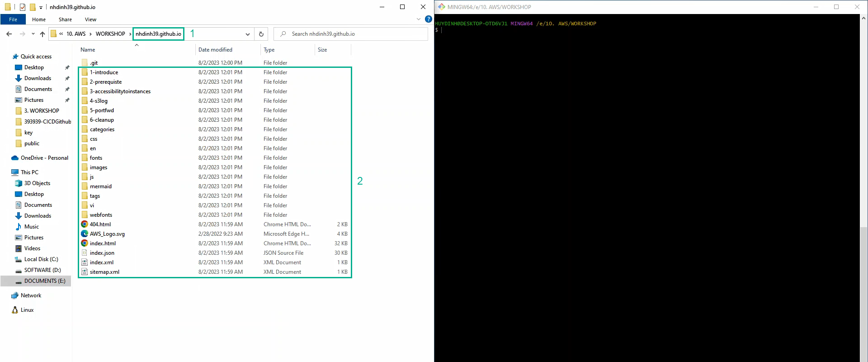Click the Explorer Forward arrow

click(22, 34)
